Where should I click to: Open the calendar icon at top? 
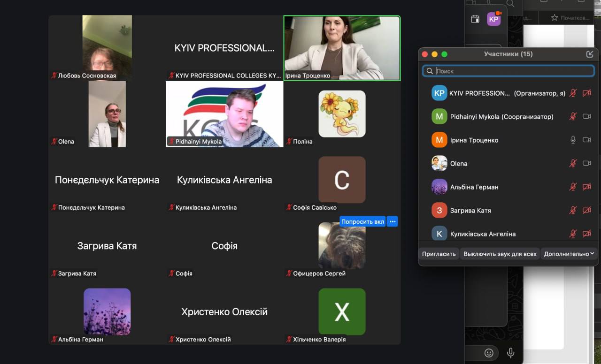pyautogui.click(x=475, y=19)
